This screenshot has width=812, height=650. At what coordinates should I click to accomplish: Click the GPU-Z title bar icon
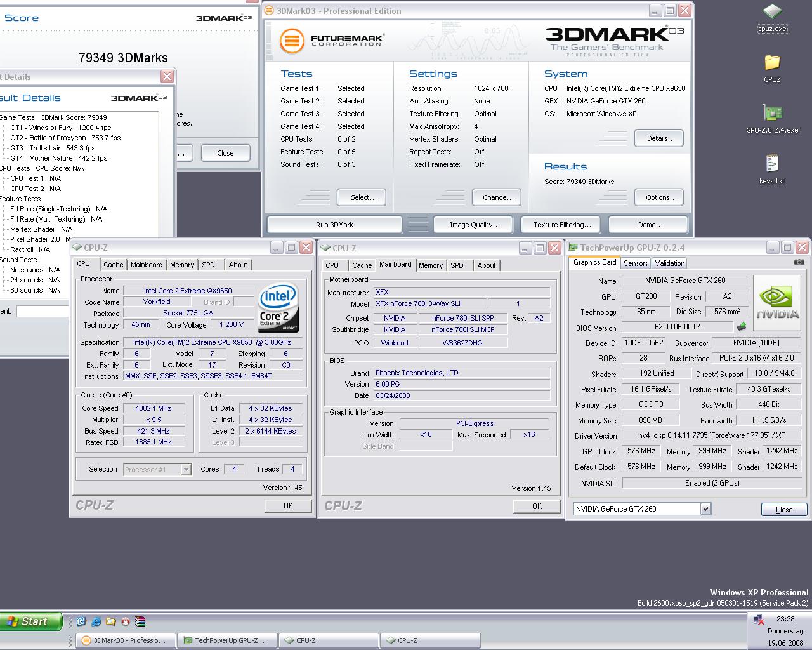[x=573, y=248]
